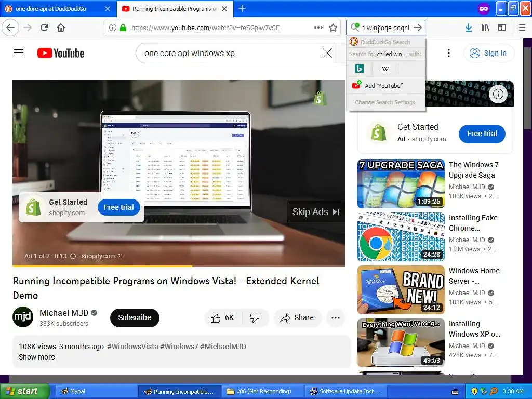
Task: Close the DuckDuckGo tab
Action: click(107, 9)
